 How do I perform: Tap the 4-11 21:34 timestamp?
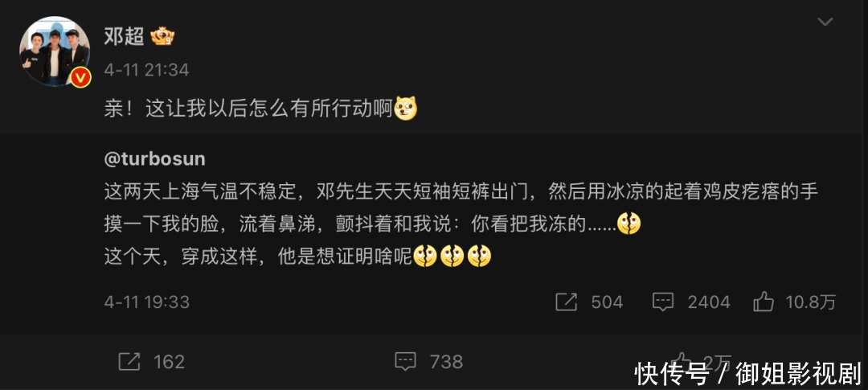coord(147,70)
